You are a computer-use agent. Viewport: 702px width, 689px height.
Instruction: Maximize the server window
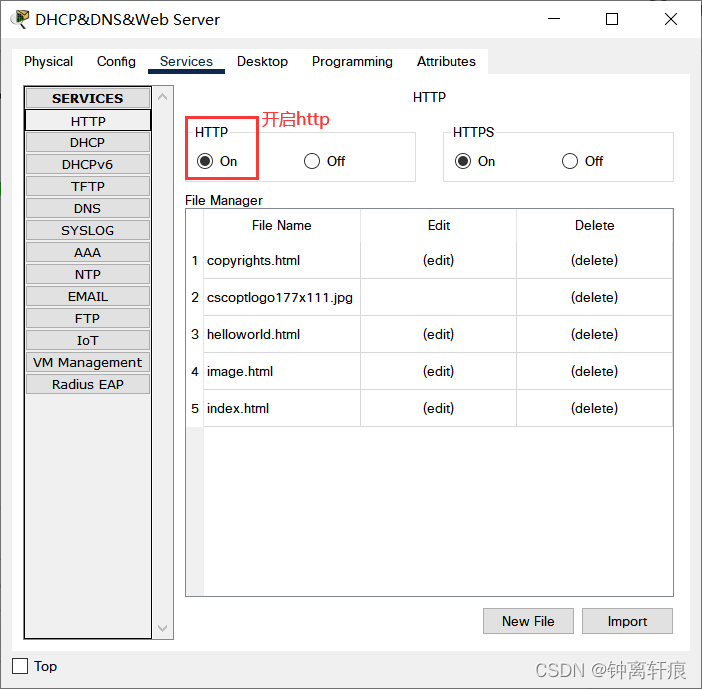tap(612, 19)
